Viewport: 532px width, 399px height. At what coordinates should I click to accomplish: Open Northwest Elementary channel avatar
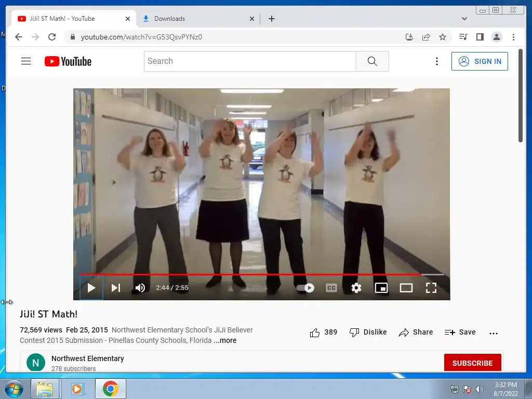point(36,363)
